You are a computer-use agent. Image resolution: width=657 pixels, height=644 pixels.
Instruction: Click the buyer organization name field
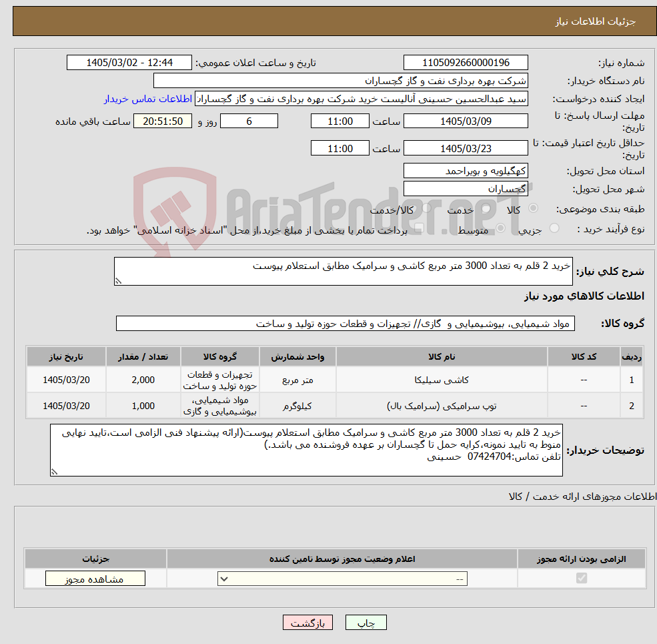341,81
